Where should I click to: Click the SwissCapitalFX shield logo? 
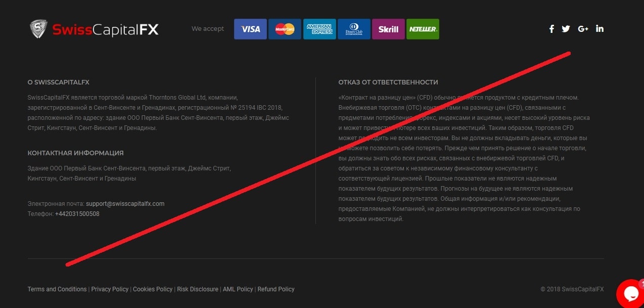click(x=38, y=29)
